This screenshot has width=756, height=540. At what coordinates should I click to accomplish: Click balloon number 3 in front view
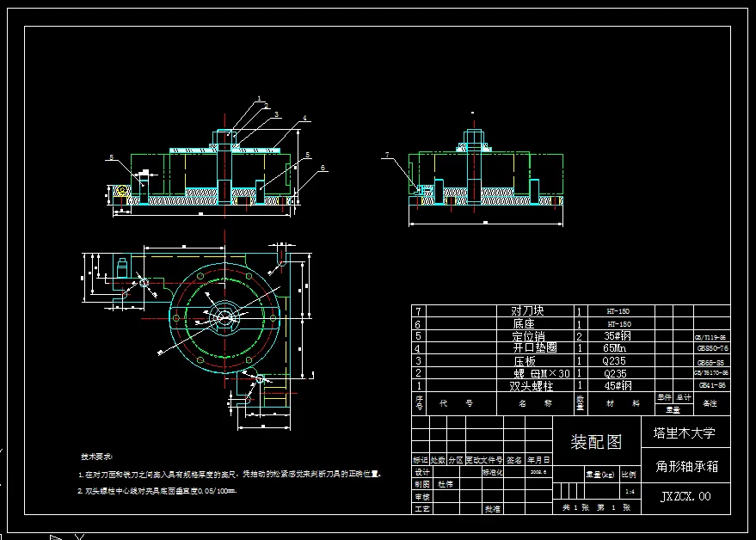(x=277, y=114)
